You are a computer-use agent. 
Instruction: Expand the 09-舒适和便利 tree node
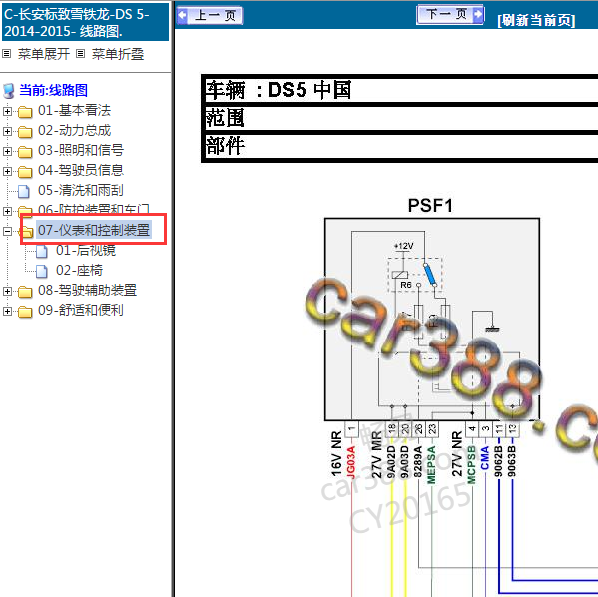click(7, 311)
